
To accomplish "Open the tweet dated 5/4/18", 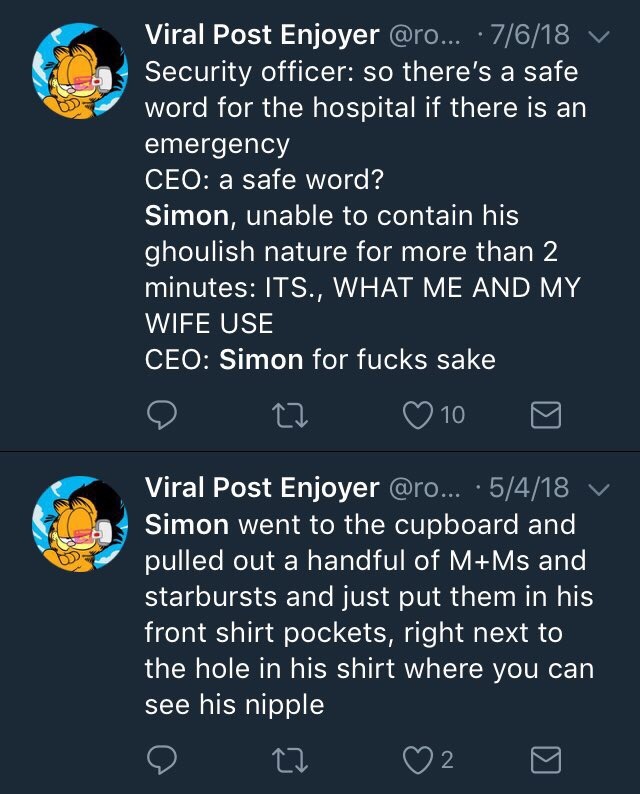I will (x=534, y=489).
